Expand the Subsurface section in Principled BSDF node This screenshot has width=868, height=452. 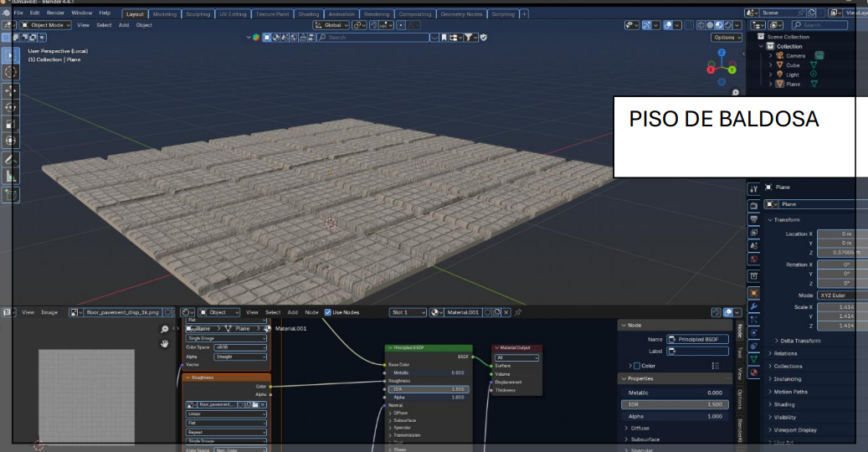(403, 420)
